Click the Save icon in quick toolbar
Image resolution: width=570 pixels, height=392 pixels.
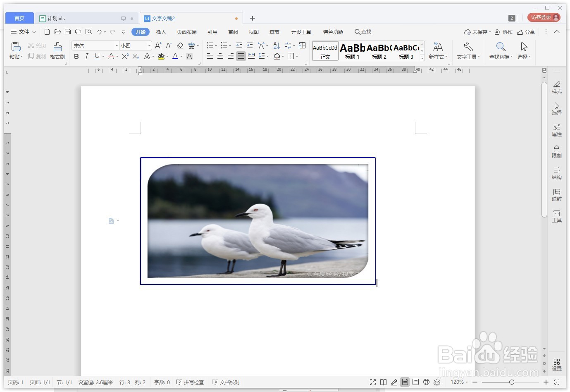point(68,32)
